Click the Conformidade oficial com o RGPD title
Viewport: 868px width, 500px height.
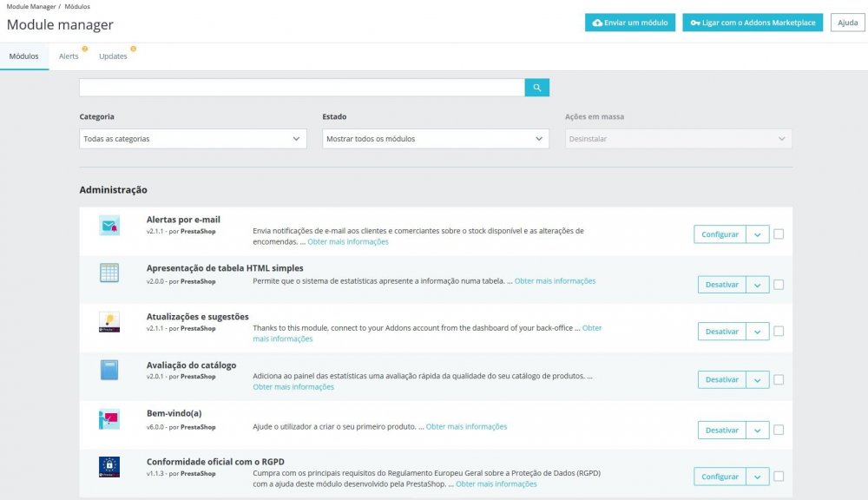[215, 461]
